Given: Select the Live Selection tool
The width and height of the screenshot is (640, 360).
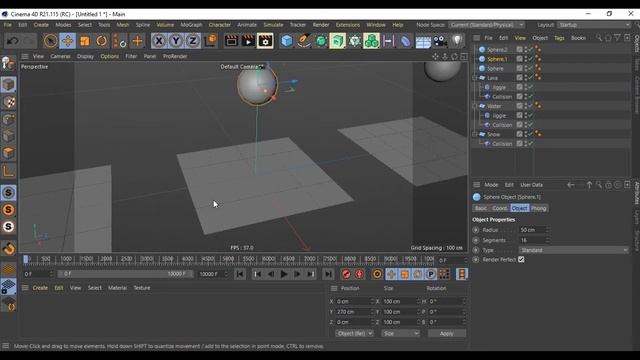Looking at the screenshot, I should click(x=51, y=41).
